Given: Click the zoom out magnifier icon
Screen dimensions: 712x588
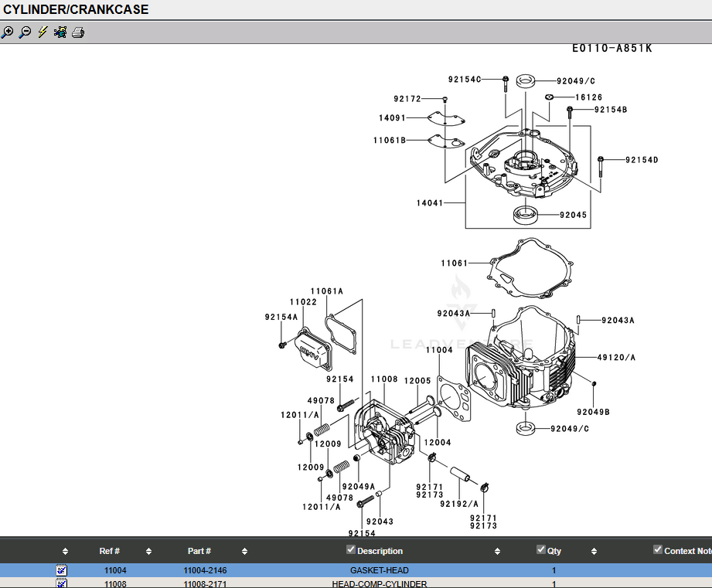Looking at the screenshot, I should pos(25,32).
